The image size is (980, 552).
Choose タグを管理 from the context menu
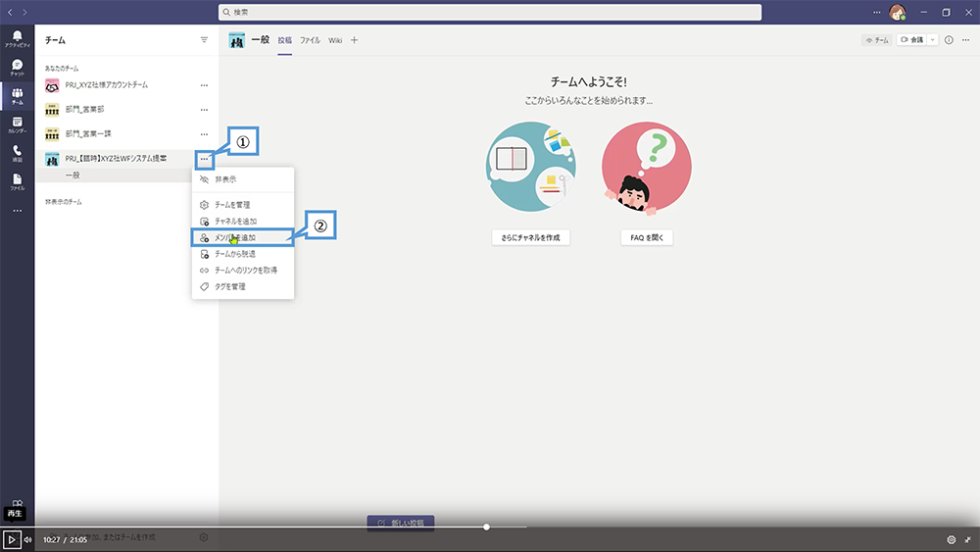tap(242, 286)
